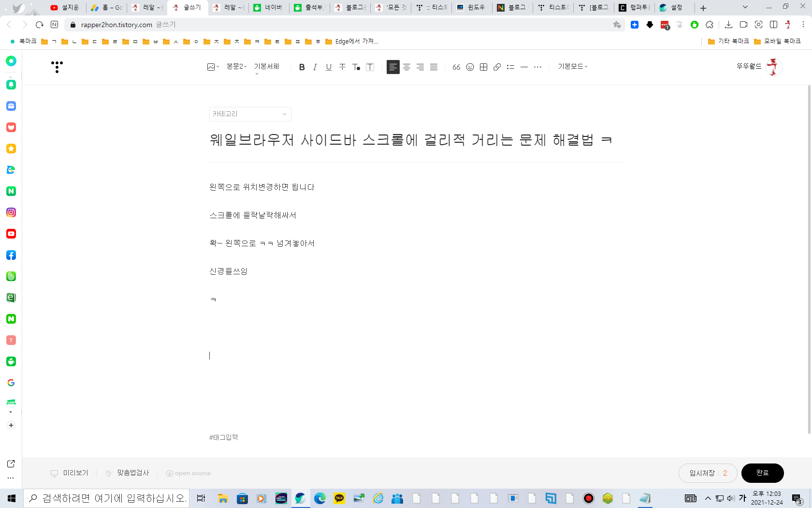
Task: Run the 맞춤법검사 spell check
Action: click(127, 473)
